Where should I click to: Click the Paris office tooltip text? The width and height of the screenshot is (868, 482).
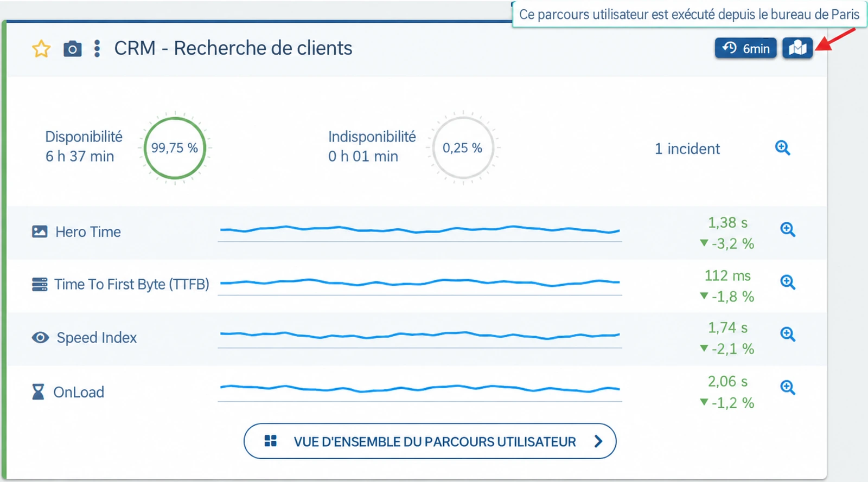coord(689,15)
